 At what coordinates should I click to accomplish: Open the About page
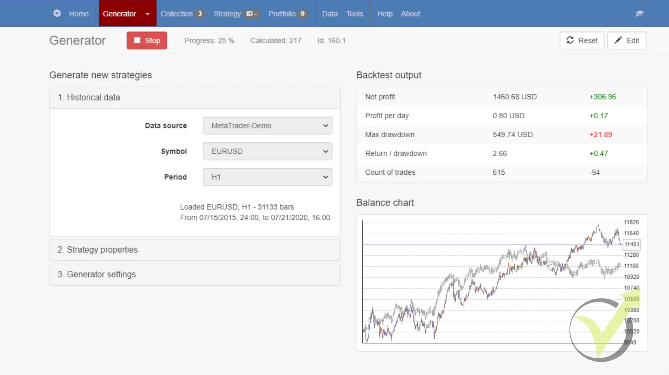click(410, 14)
